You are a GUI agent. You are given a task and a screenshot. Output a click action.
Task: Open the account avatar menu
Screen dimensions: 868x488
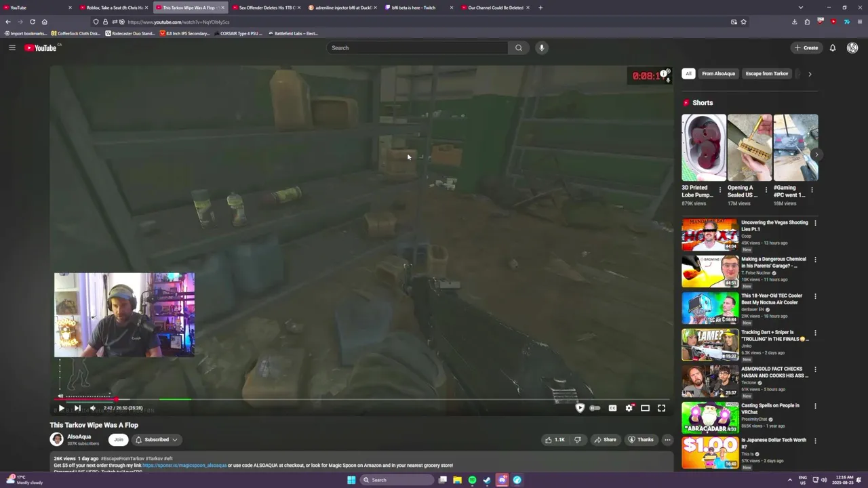pos(852,47)
